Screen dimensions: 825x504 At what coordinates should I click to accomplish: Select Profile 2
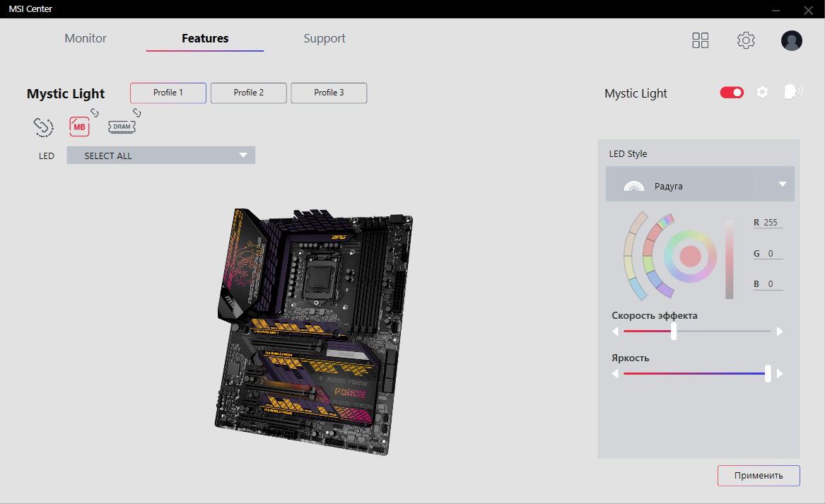(249, 93)
